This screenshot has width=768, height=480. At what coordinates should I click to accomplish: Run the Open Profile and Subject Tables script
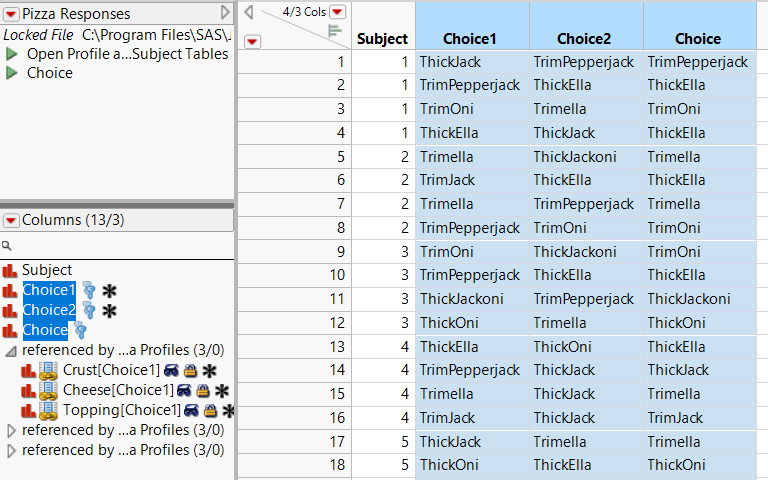point(12,54)
